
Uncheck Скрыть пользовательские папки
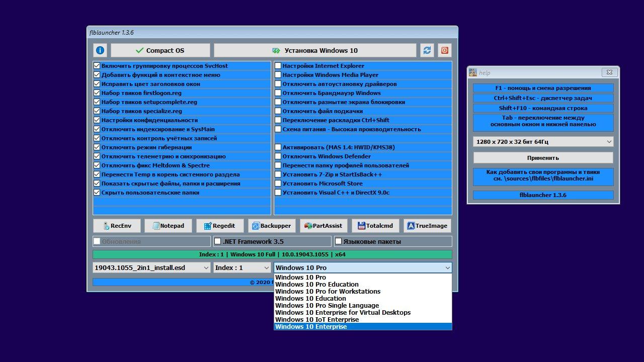click(98, 193)
